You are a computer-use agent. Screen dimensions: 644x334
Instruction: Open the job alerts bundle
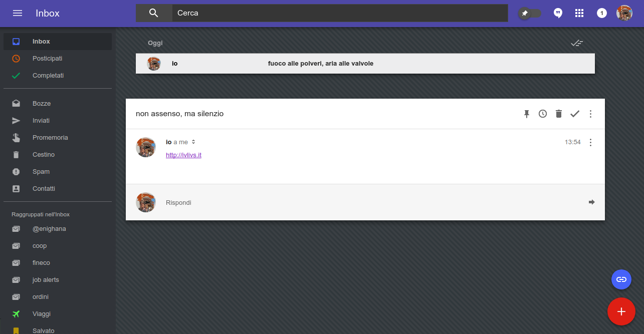(x=58, y=280)
